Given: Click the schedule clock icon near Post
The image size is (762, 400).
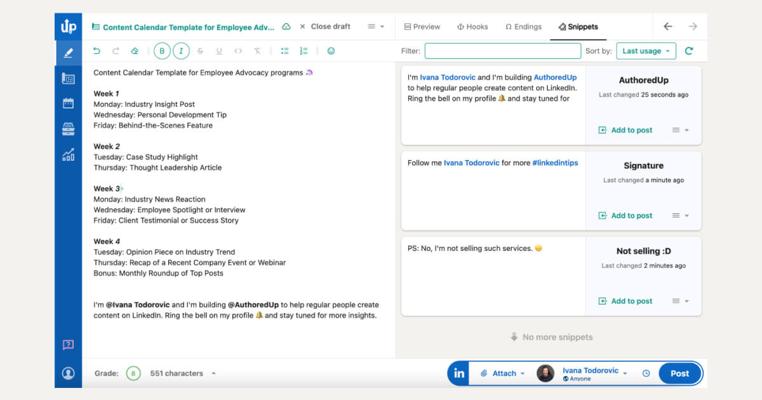Looking at the screenshot, I should point(646,373).
